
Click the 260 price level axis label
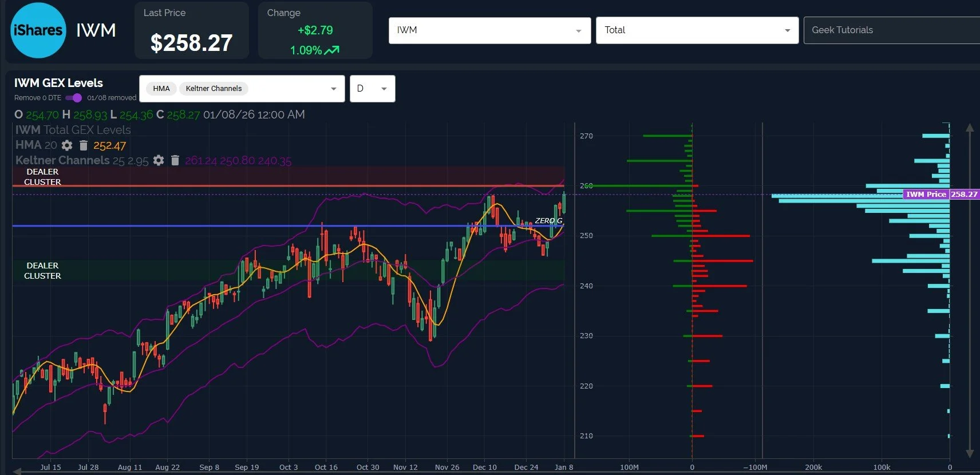(586, 186)
